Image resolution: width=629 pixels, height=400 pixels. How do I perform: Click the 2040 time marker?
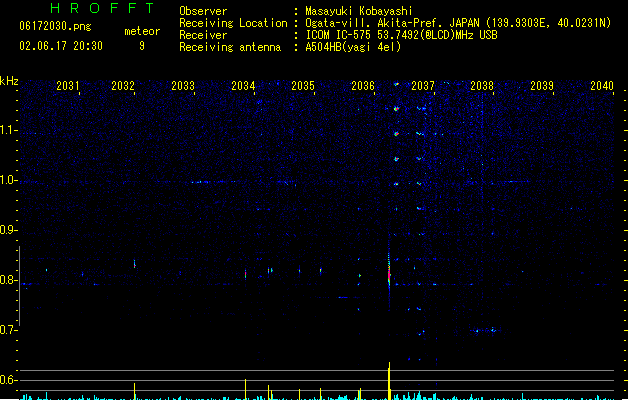coord(602,86)
